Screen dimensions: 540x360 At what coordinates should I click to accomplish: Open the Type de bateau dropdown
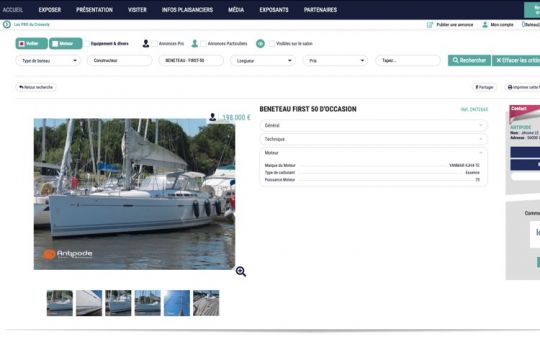point(48,61)
